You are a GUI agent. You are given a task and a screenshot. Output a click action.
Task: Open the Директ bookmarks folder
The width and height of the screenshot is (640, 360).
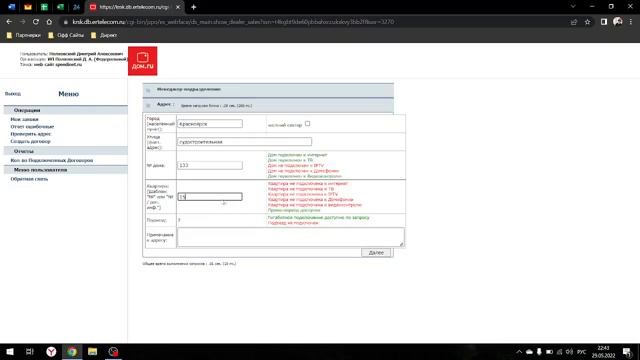pos(104,36)
